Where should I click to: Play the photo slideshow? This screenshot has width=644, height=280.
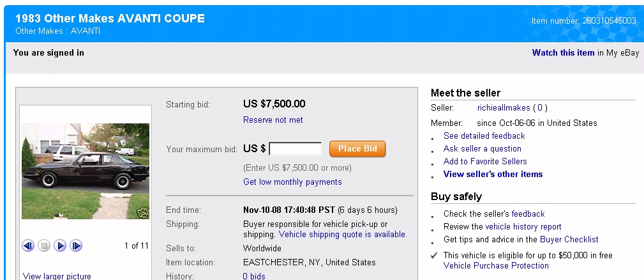coord(60,245)
